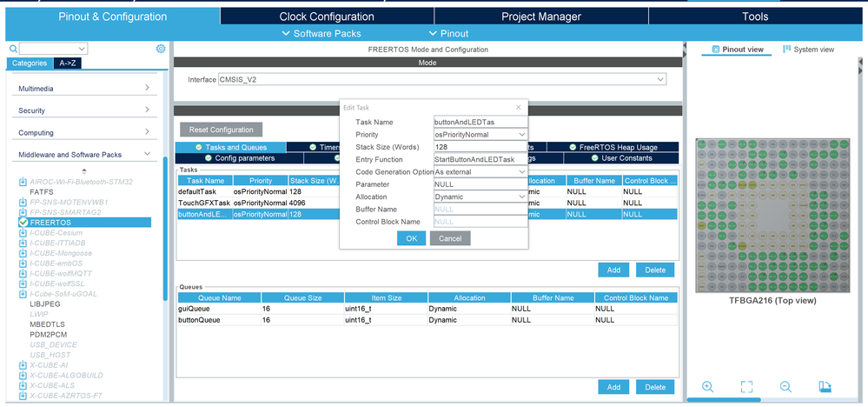This screenshot has height=407, width=868.
Task: Zoom in on the pinout view
Action: pos(707,386)
